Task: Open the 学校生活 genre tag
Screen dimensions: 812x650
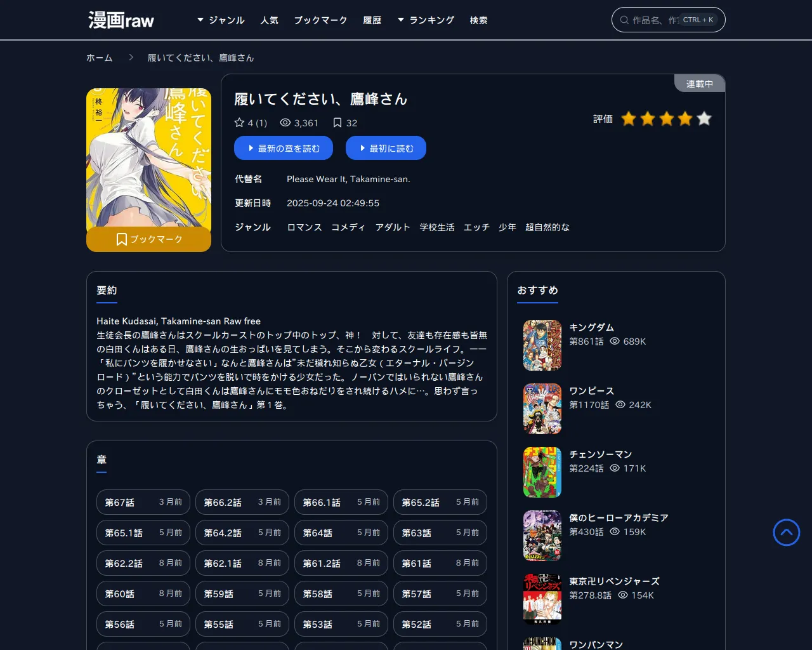Action: point(437,227)
